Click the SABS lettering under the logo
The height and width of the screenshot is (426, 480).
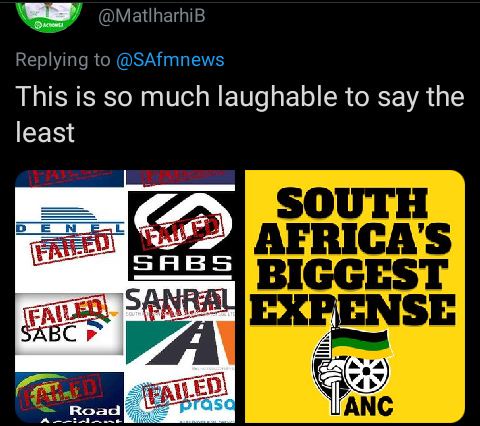tap(182, 263)
